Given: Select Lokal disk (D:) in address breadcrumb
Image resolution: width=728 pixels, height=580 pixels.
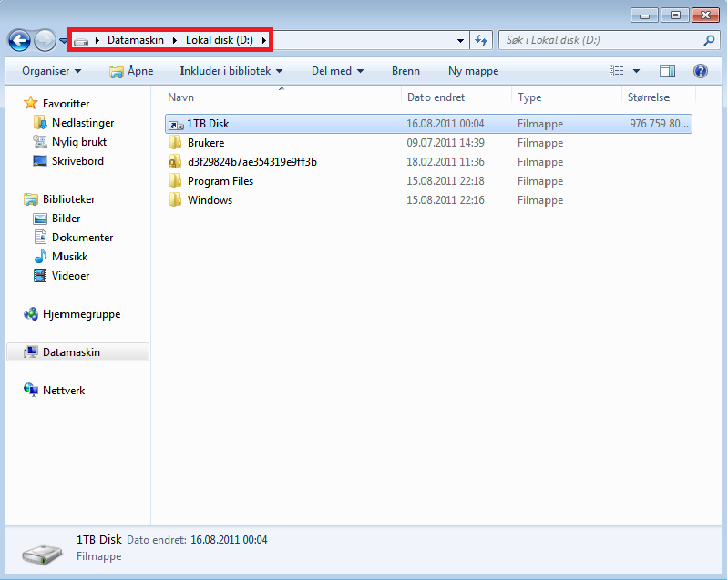Looking at the screenshot, I should 220,40.
